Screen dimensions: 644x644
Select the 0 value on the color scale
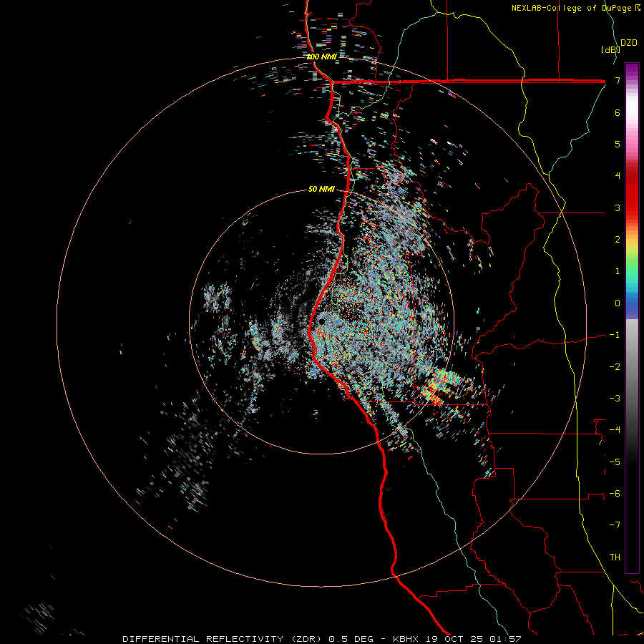tap(618, 303)
